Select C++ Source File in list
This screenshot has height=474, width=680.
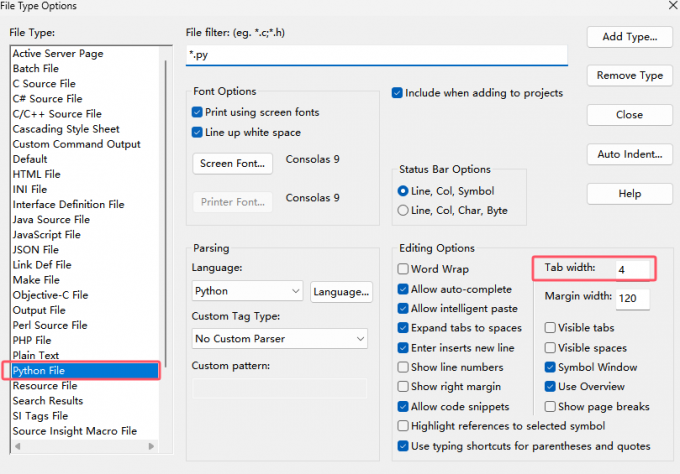56,114
